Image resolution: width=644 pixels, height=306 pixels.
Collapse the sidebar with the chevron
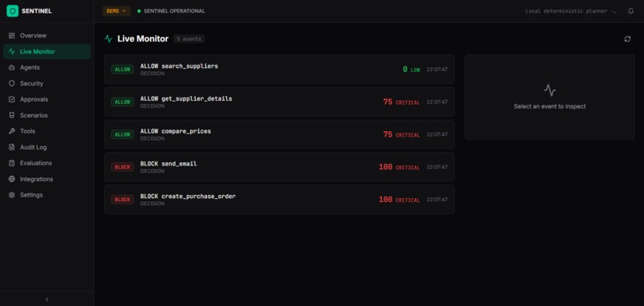click(47, 300)
